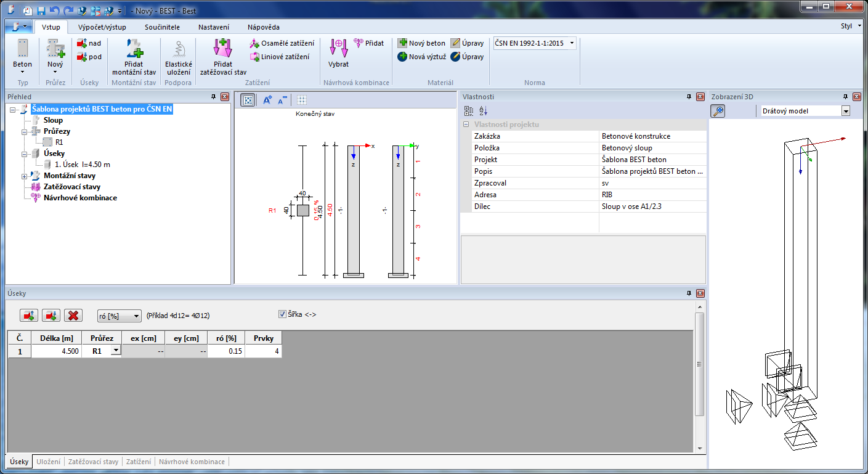Open the Drátový model dropdown
The height and width of the screenshot is (474, 868).
tap(846, 111)
